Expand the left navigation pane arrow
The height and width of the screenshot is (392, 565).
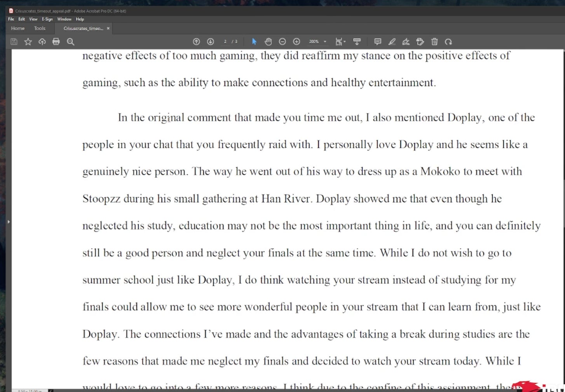point(8,222)
